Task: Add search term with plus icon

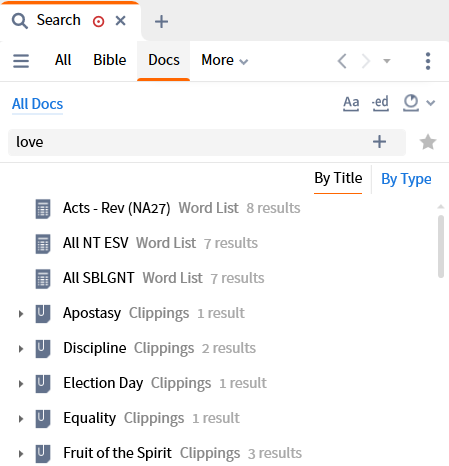Action: click(379, 142)
